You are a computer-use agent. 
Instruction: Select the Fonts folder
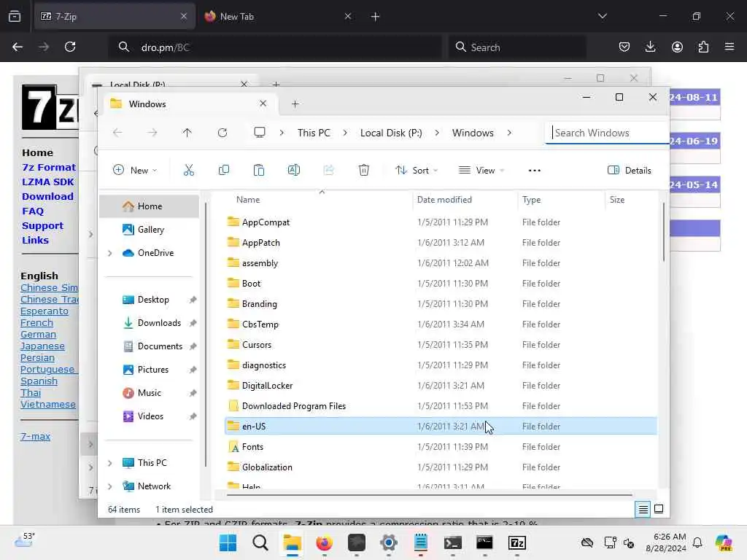point(441,447)
